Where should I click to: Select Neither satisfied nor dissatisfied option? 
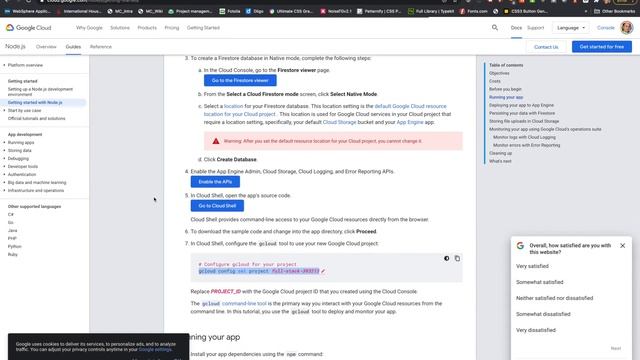click(554, 298)
